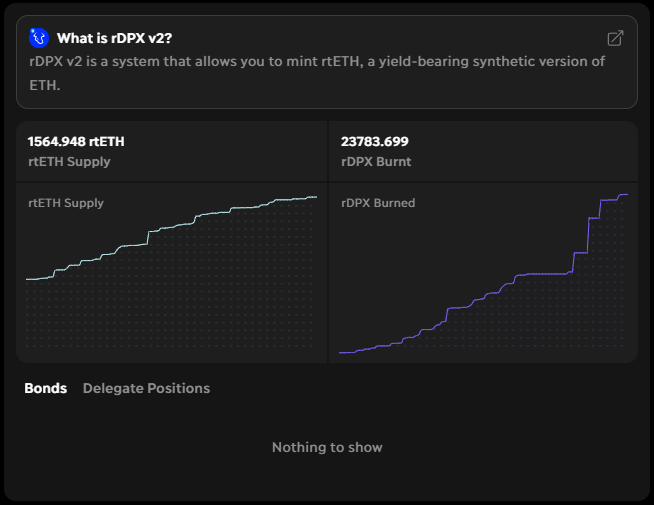Click the 'rDPX Burned' chart title

(378, 203)
